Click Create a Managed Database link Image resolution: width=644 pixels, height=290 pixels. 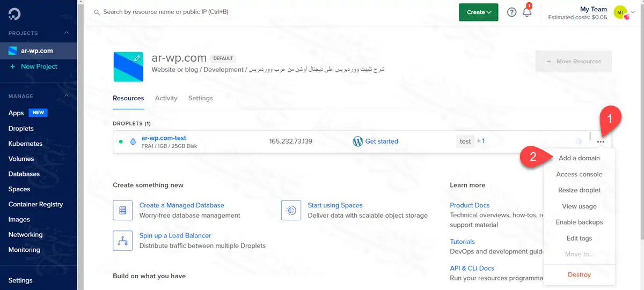pyautogui.click(x=181, y=205)
